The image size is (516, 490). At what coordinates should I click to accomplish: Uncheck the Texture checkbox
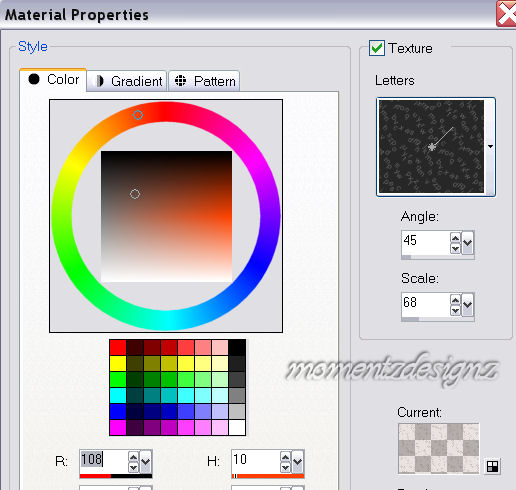tap(377, 48)
